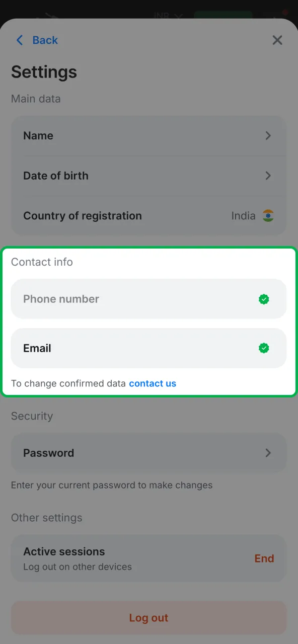This screenshot has width=298, height=644.
Task: Click the chevron on the Name row
Action: click(x=268, y=135)
